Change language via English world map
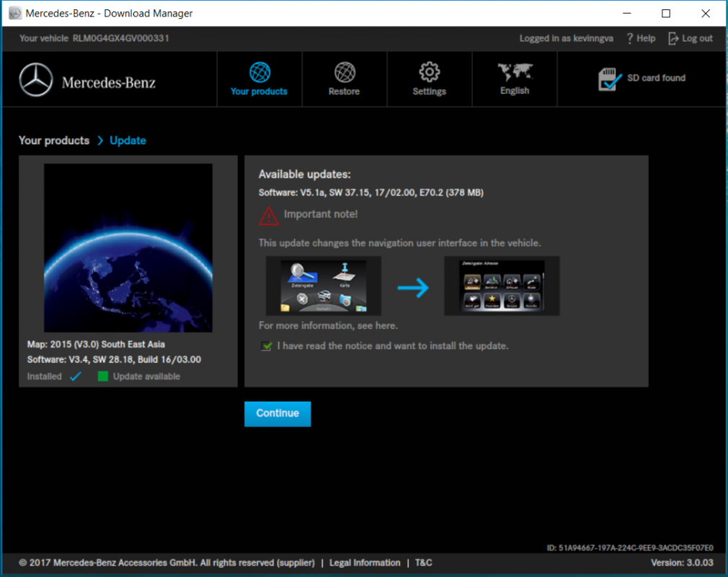Screen dimensions: 728x577 [x=515, y=79]
